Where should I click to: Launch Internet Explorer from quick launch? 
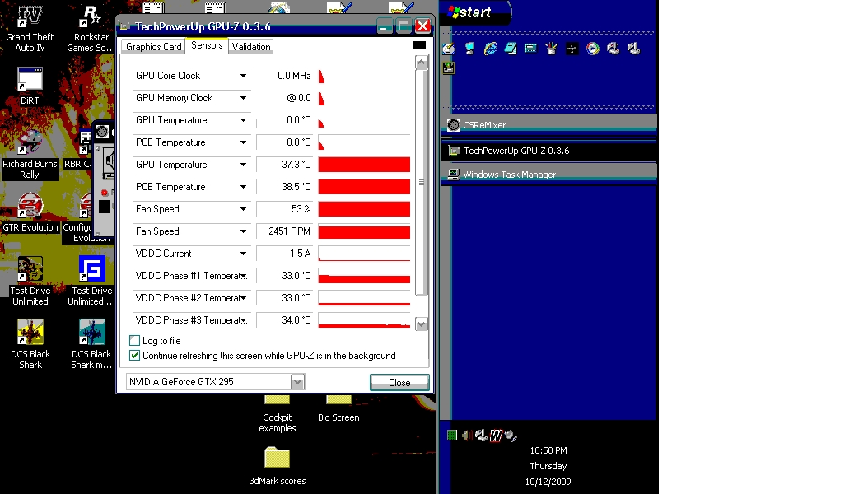490,49
